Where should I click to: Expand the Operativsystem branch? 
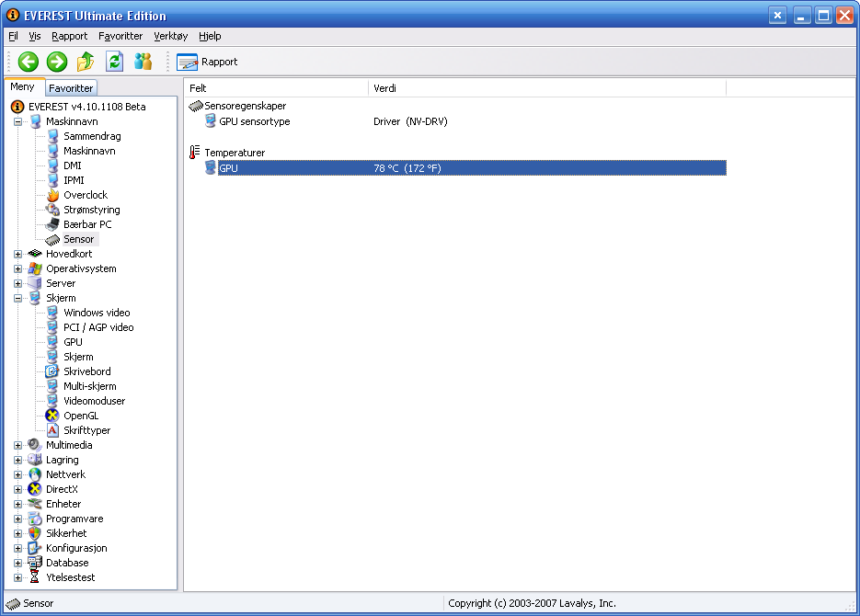tap(18, 269)
